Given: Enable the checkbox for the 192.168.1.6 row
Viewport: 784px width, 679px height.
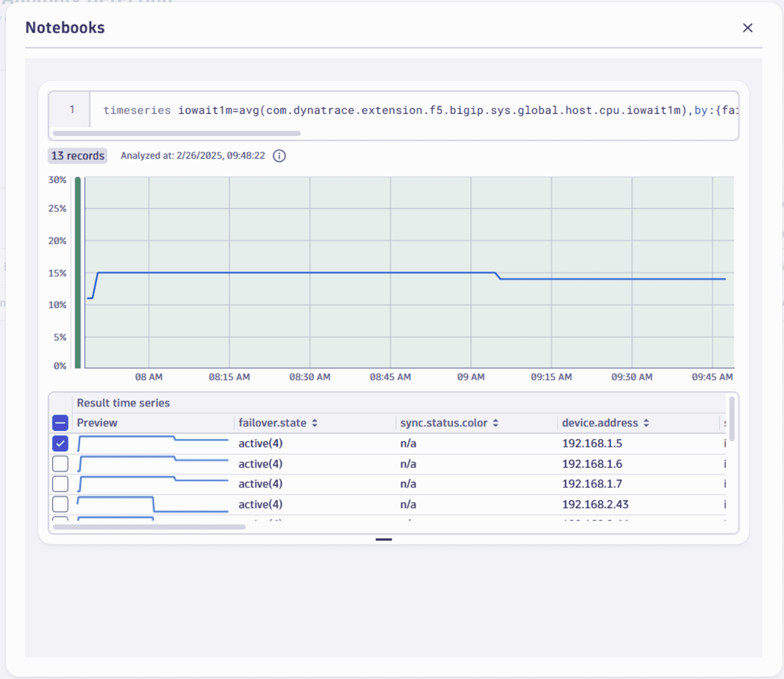Looking at the screenshot, I should 59,463.
